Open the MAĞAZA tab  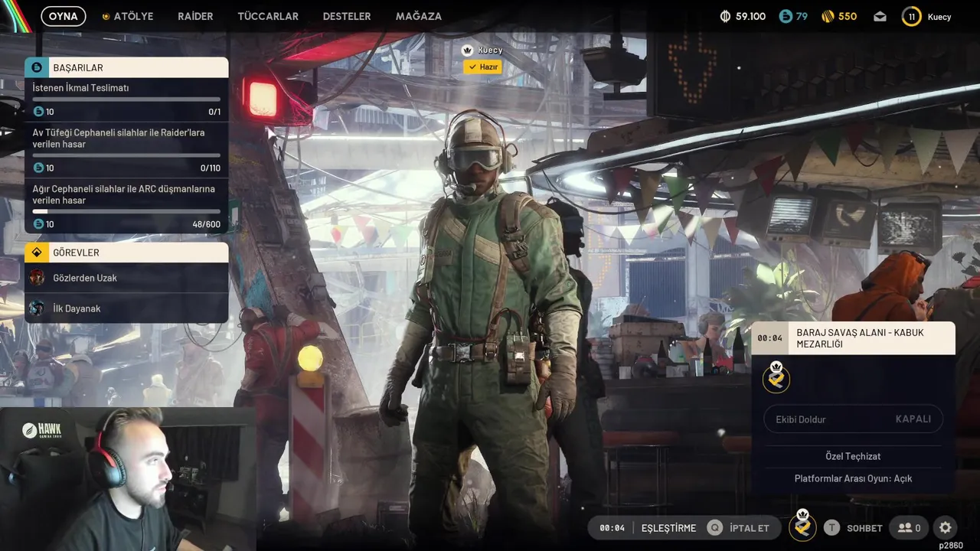point(419,16)
